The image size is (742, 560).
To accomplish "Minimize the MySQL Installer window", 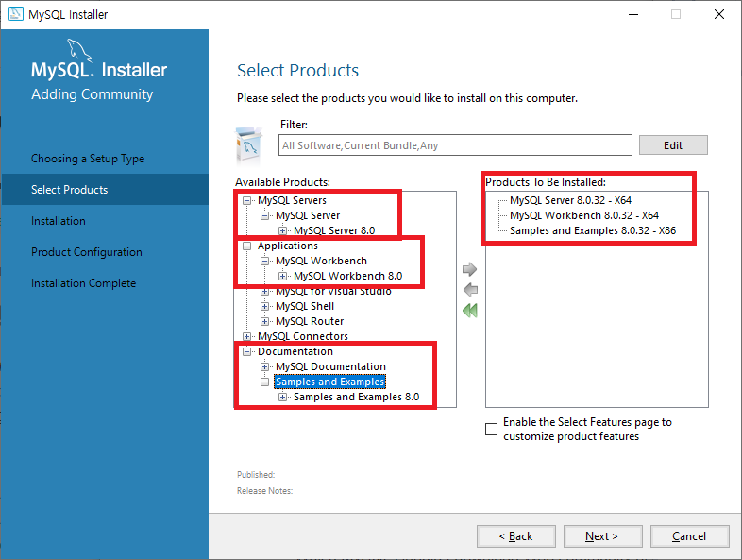I will [x=633, y=14].
